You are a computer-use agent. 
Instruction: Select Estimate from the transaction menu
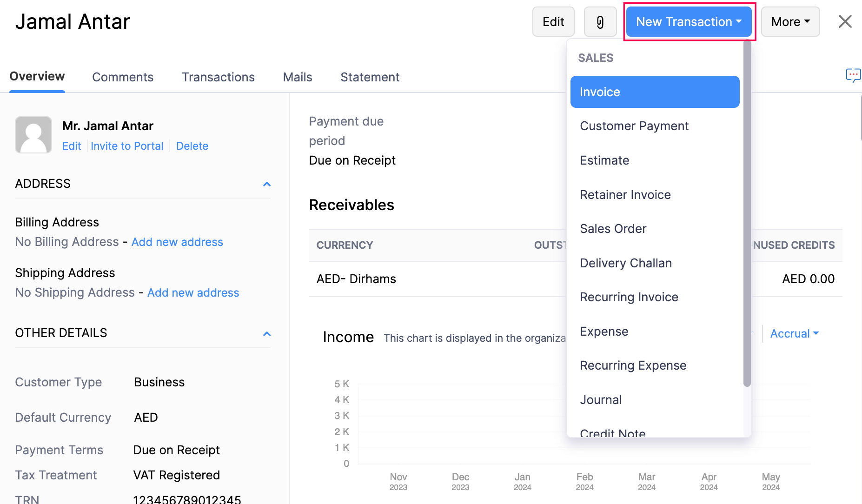(x=604, y=160)
